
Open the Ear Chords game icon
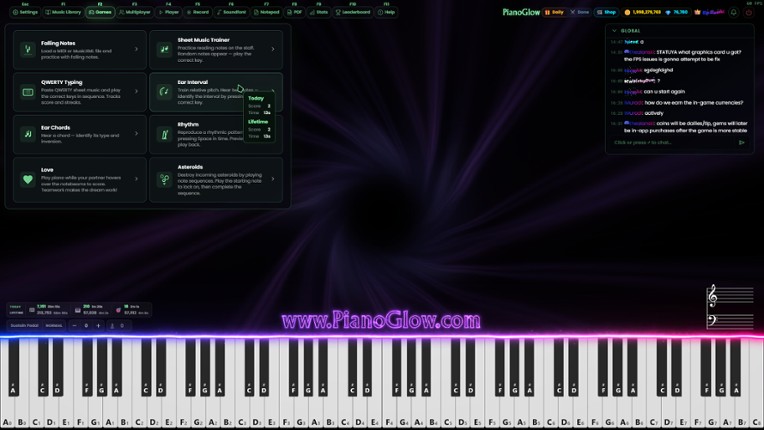coord(28,135)
